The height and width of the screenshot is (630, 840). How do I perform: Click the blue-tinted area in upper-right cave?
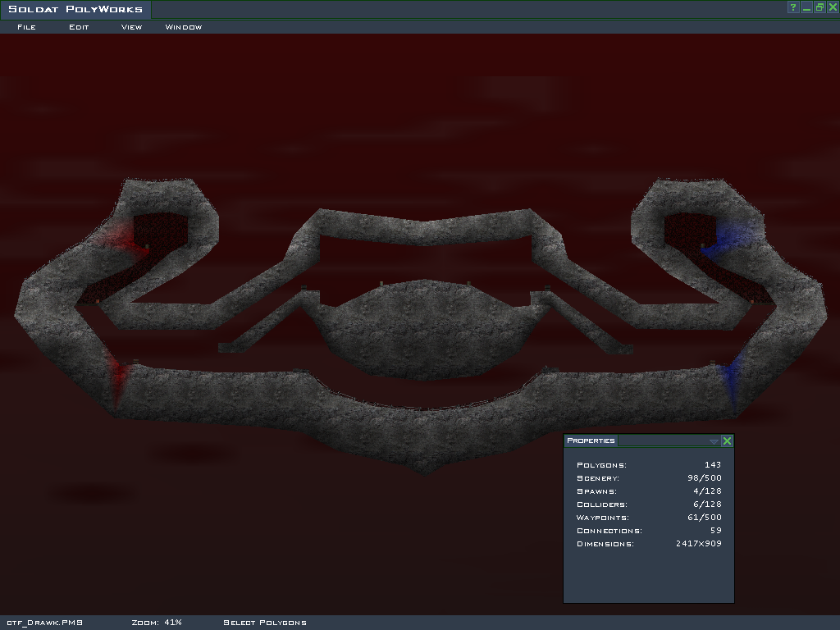[730, 238]
